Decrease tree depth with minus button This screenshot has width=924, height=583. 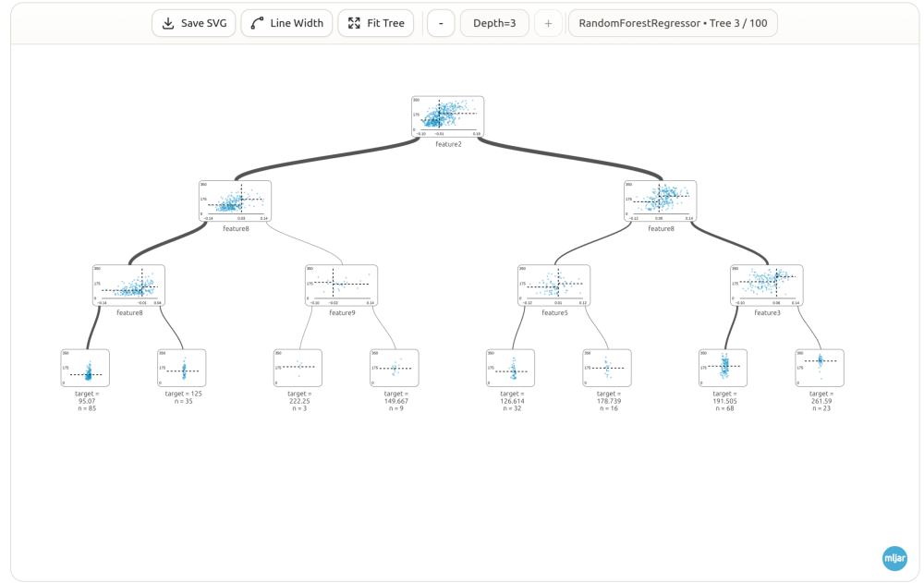(x=441, y=23)
